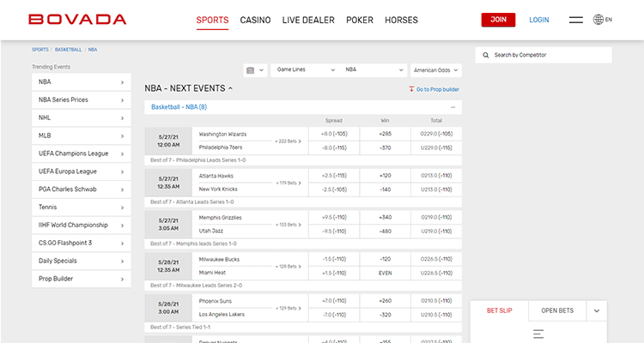Open UEFA Champions League in sidebar
The height and width of the screenshot is (343, 644).
click(82, 153)
